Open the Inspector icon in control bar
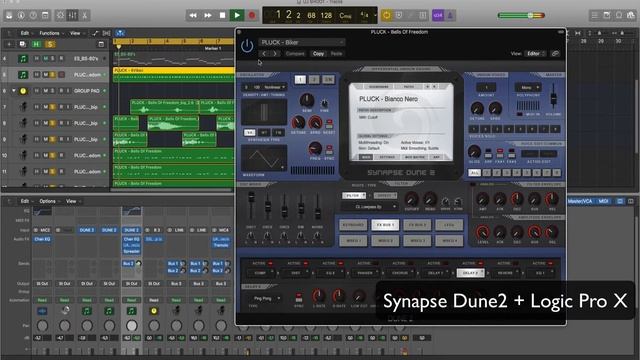The width and height of the screenshot is (640, 360). tap(21, 16)
